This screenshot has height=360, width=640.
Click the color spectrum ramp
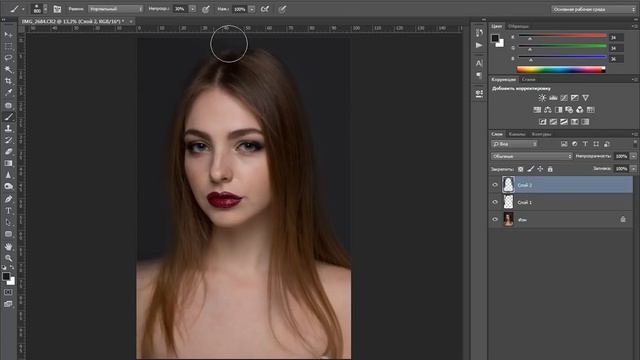click(561, 70)
